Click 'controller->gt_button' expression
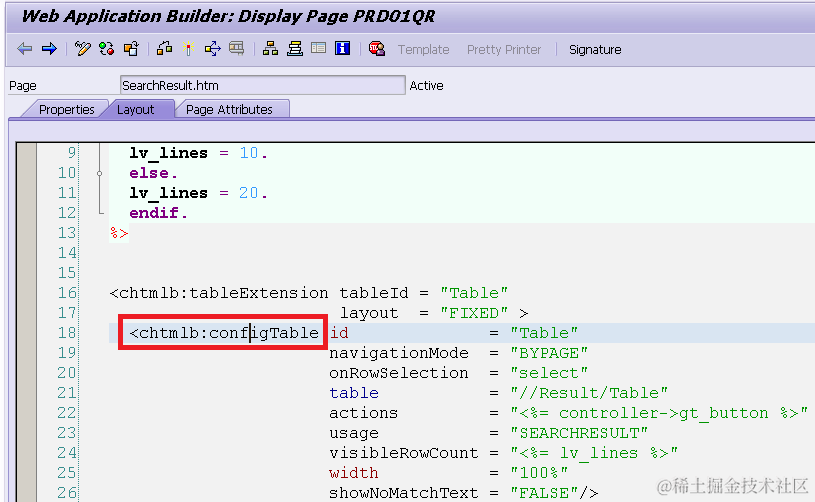Screen dimensions: 815x502 pos(663,413)
